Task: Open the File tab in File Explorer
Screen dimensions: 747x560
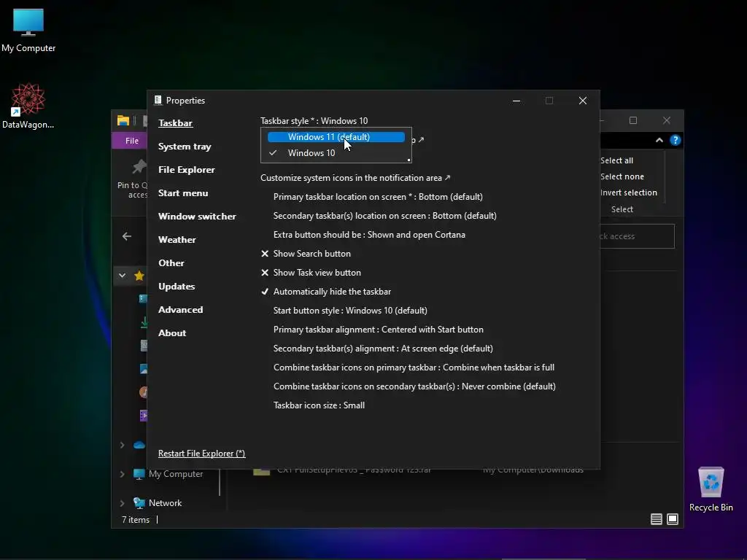Action: tap(131, 141)
